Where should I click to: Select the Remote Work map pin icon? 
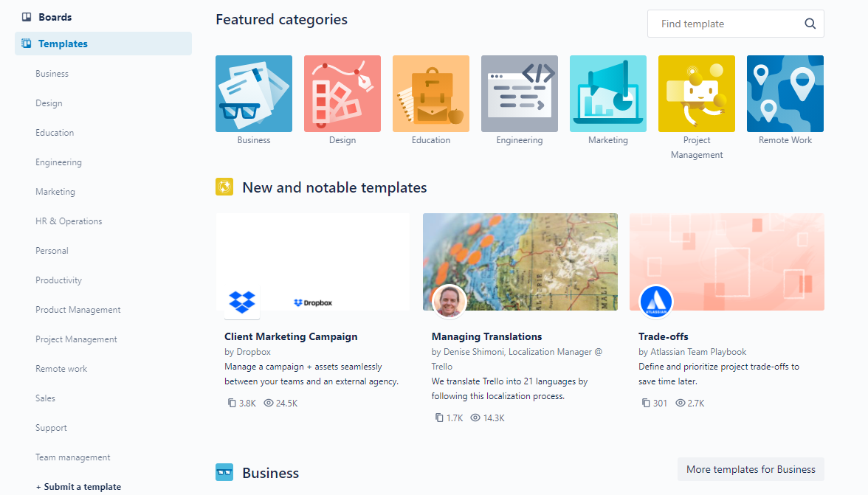click(785, 94)
